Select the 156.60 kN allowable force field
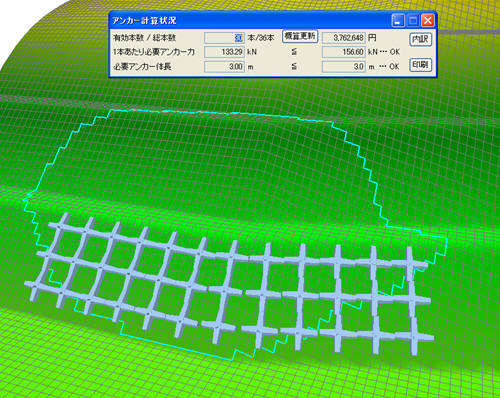Screen dimensions: 500x398 pos(344,52)
